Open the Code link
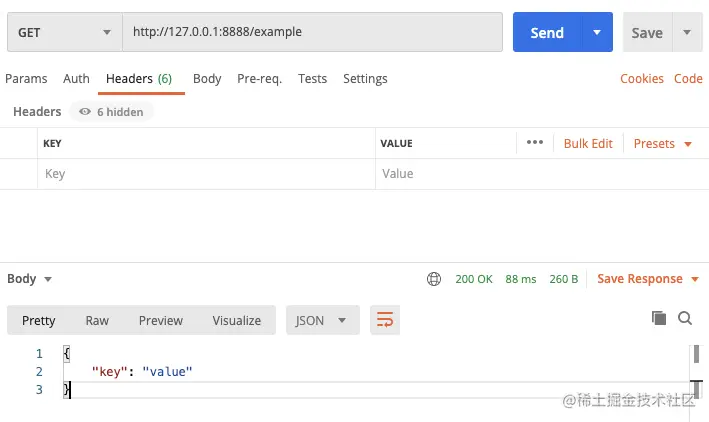709x422 pixels. coord(688,79)
